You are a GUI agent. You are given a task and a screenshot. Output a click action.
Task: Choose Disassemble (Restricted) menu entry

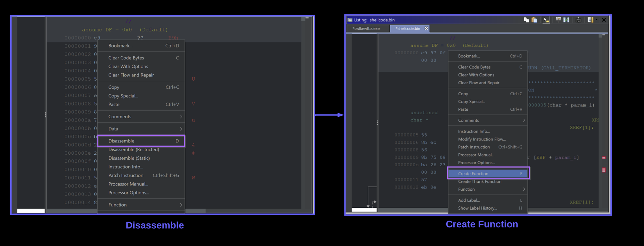141,150
